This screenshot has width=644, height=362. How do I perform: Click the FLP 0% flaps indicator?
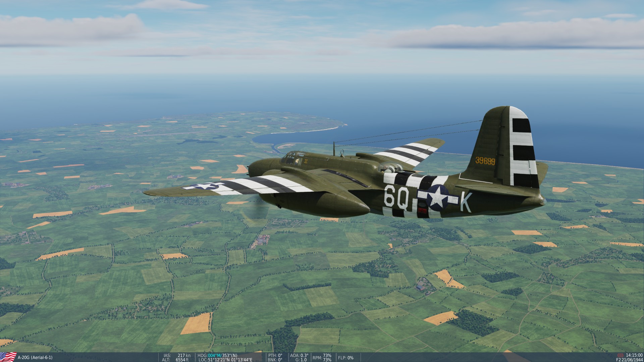[345, 358]
